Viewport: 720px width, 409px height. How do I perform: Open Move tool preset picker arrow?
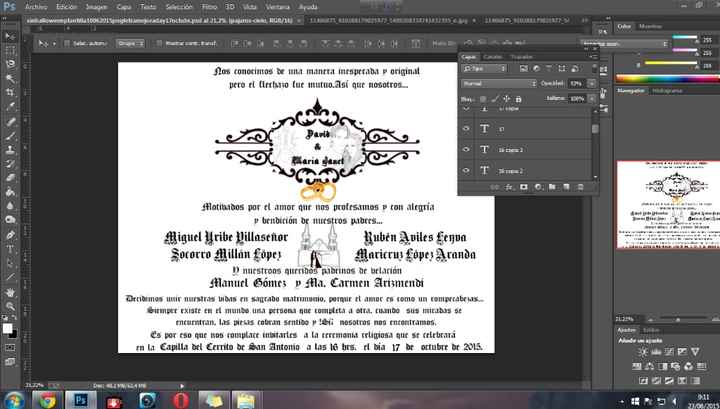54,43
